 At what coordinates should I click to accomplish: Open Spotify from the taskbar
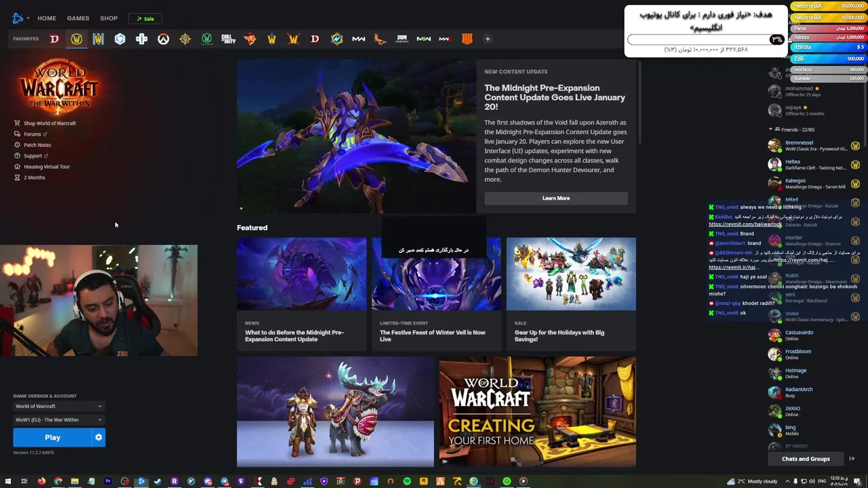click(407, 481)
